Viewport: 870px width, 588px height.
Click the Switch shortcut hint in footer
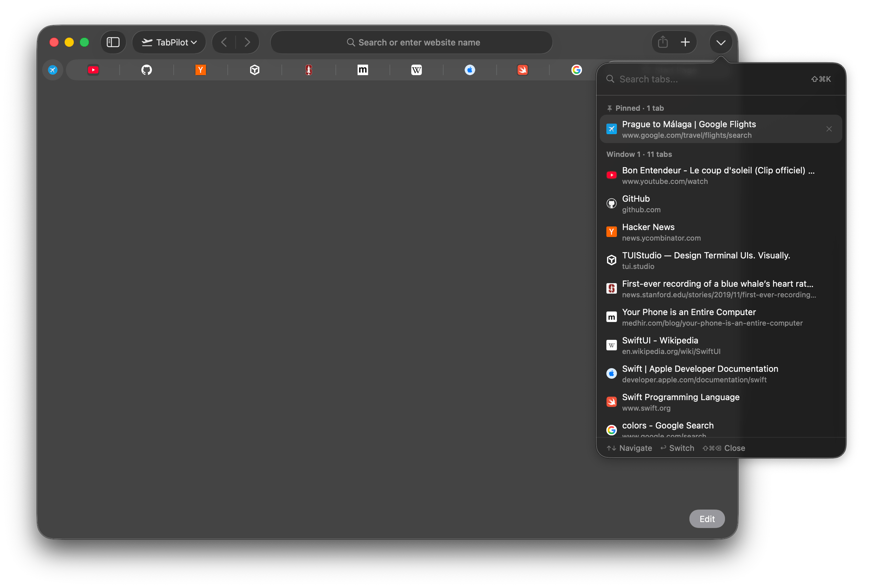point(677,448)
